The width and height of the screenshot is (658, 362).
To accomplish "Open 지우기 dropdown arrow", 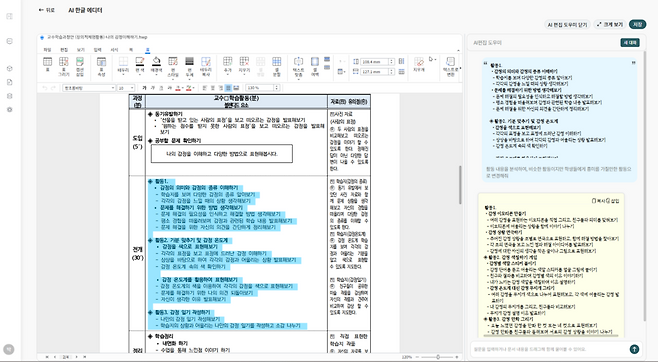I will [x=244, y=75].
